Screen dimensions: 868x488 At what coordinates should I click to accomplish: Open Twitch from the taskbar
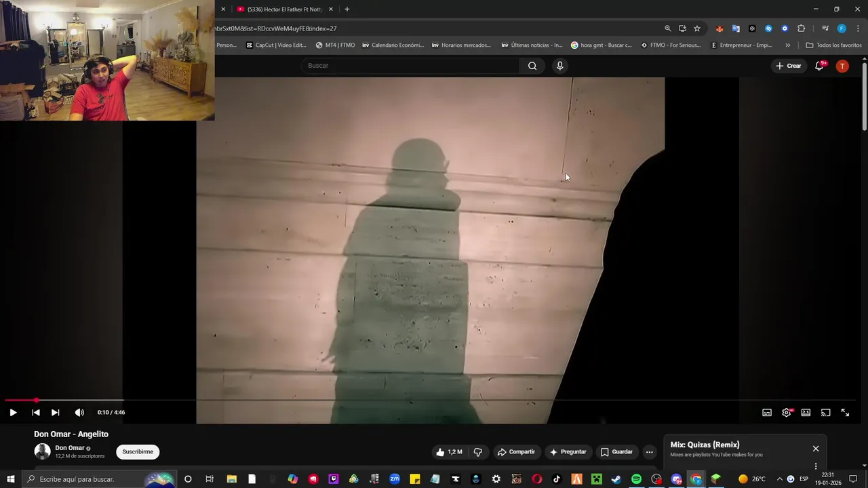point(333,479)
